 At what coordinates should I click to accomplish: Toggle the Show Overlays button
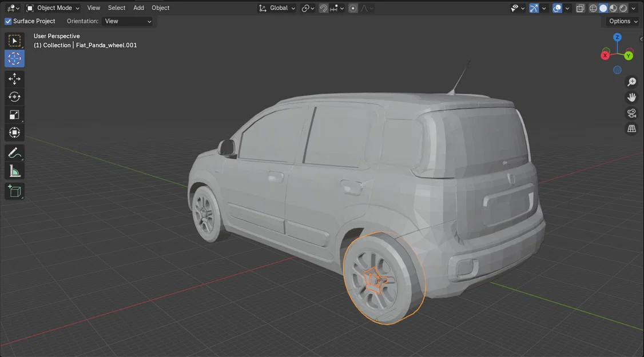click(x=556, y=8)
